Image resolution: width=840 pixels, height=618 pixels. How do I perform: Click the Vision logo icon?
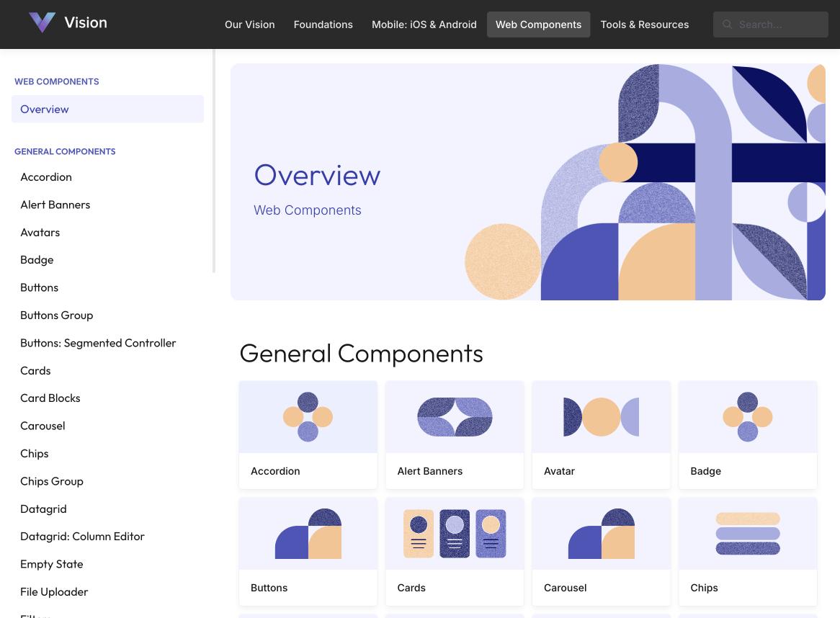tap(42, 23)
